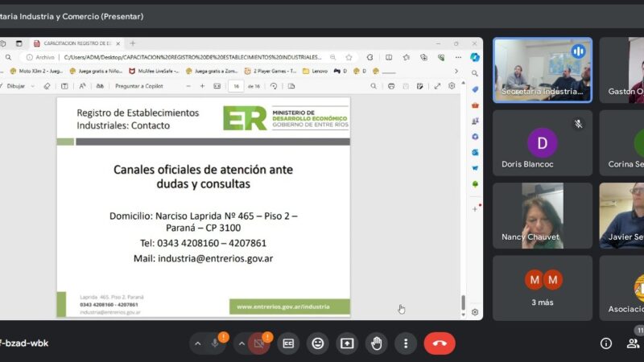Open the Copilot sidebar icon
Viewport: 644px width, 362px height.
tap(475, 57)
